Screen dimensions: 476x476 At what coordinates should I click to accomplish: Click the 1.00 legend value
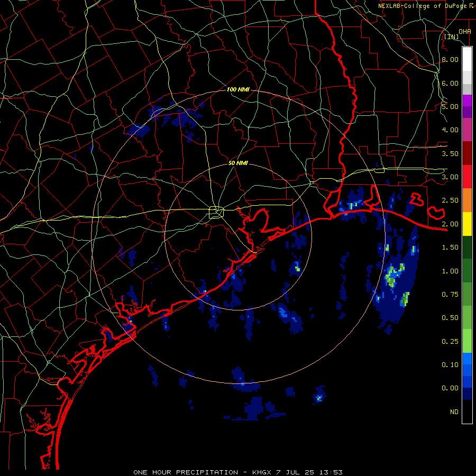coord(450,271)
